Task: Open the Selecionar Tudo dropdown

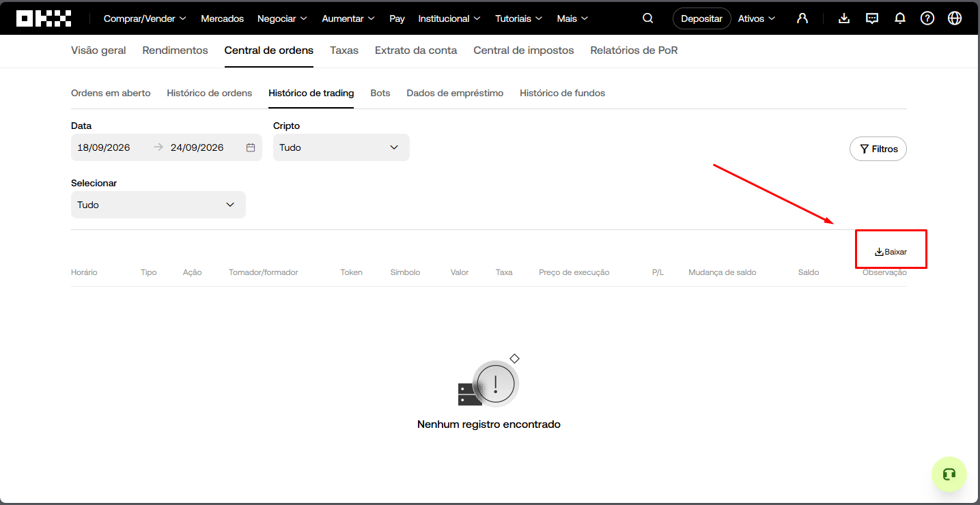Action: click(158, 205)
